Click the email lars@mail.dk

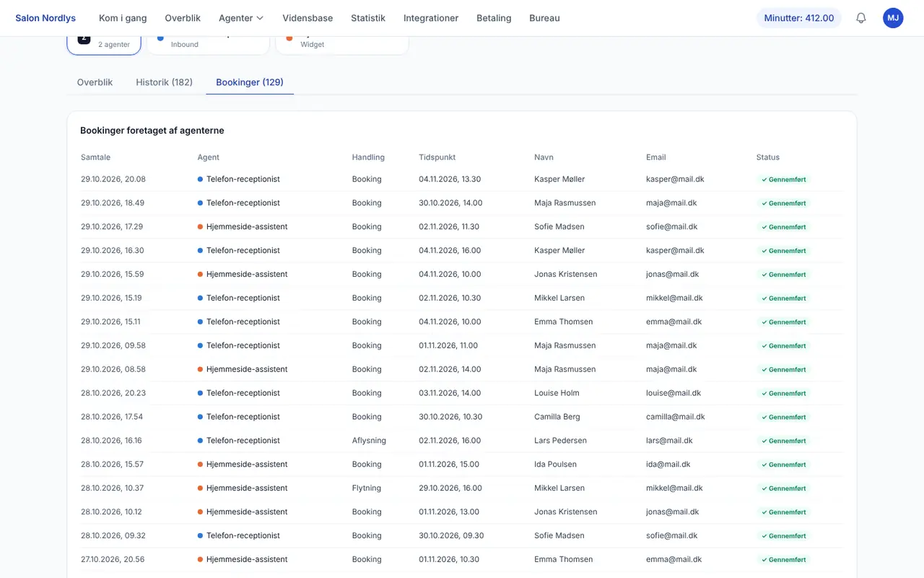669,441
